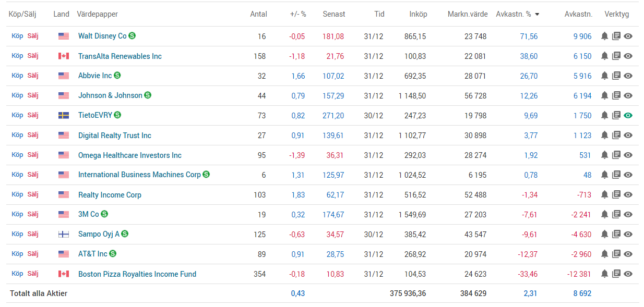Toggle watch eye for Walt Disney Co

(x=628, y=36)
